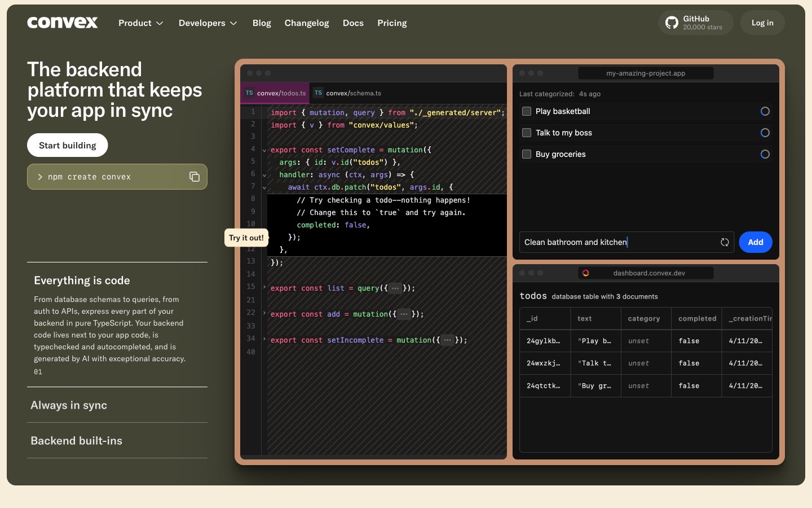Click the Log in button

coord(762,23)
